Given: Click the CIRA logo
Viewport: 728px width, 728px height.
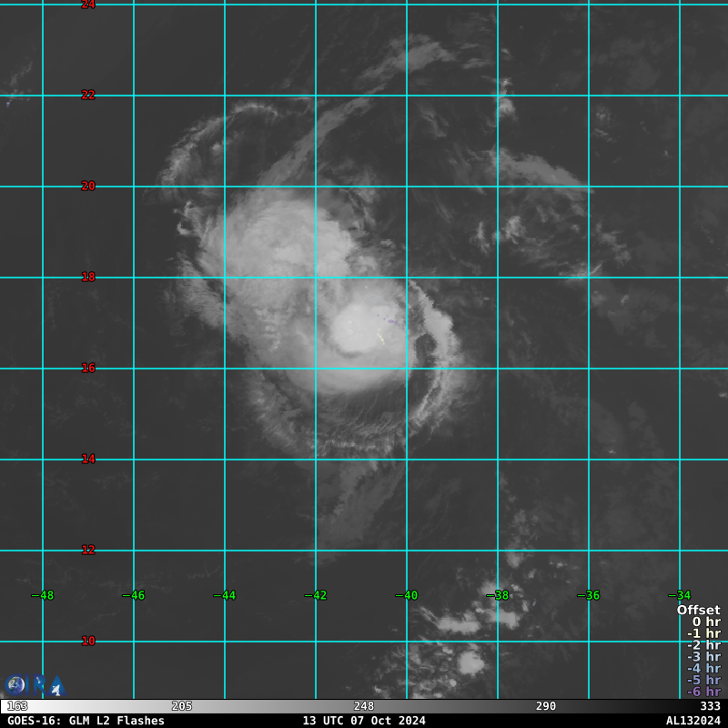Looking at the screenshot, I should [x=16, y=684].
